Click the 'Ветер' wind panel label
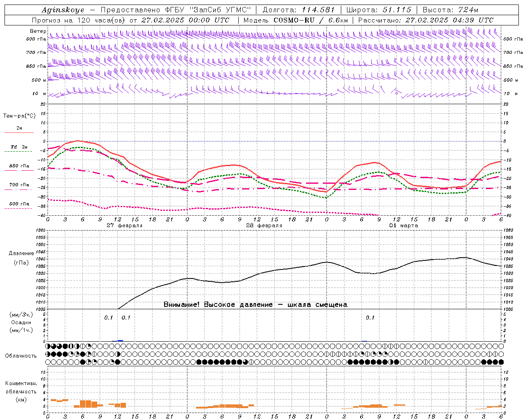Viewport: 525px width, 420px height. [x=38, y=31]
